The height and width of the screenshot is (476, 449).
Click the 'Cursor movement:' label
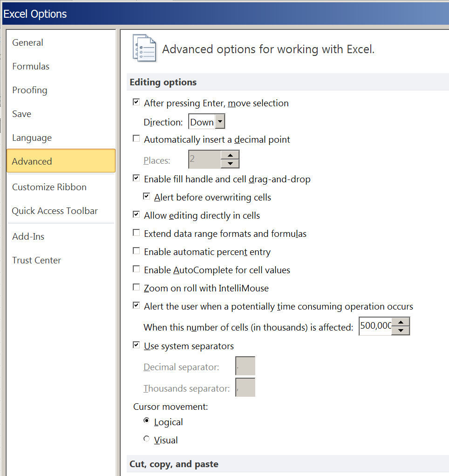[170, 407]
